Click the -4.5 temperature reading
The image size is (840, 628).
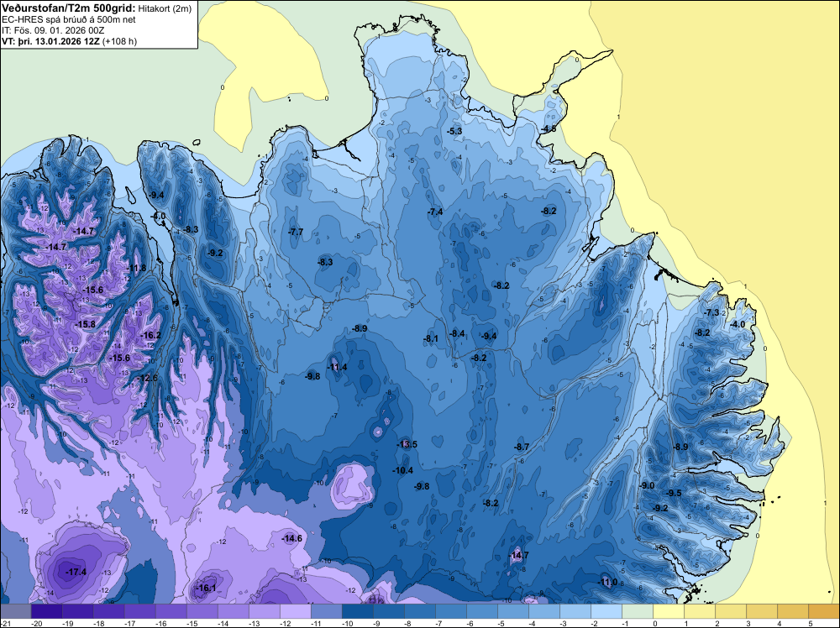point(548,128)
